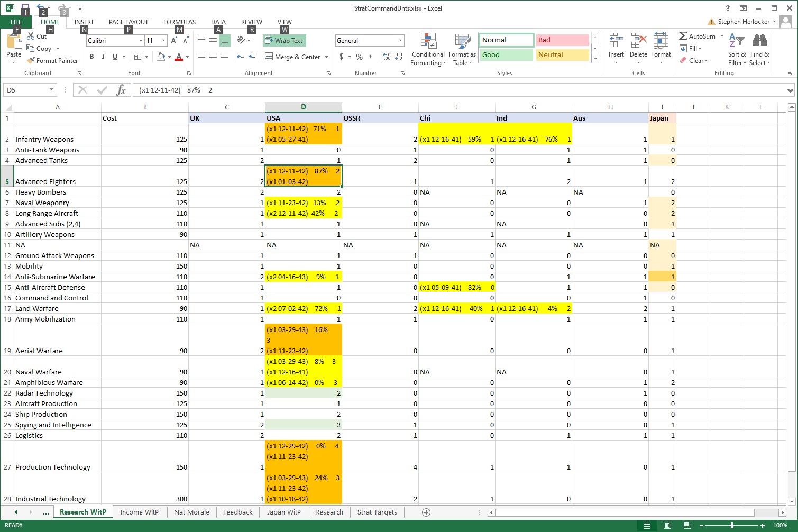Screen dimensions: 798x532
Task: Toggle Underline formatting
Action: [115, 57]
